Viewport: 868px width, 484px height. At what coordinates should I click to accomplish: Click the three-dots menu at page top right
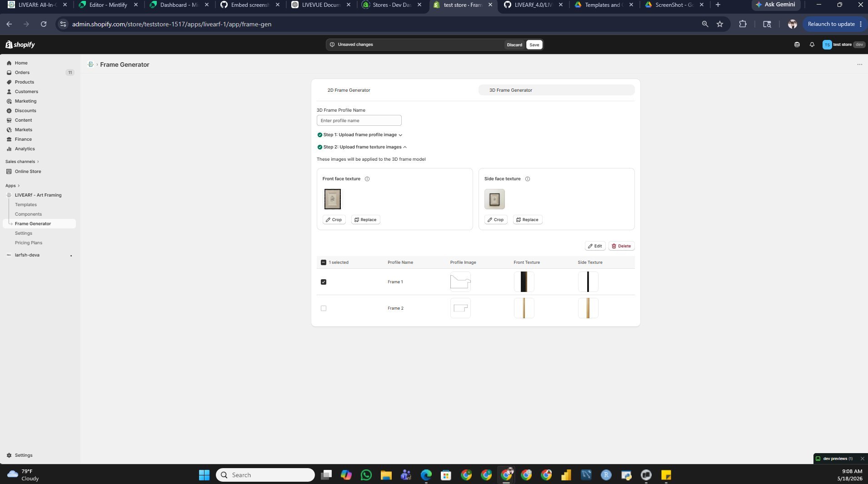click(x=859, y=64)
